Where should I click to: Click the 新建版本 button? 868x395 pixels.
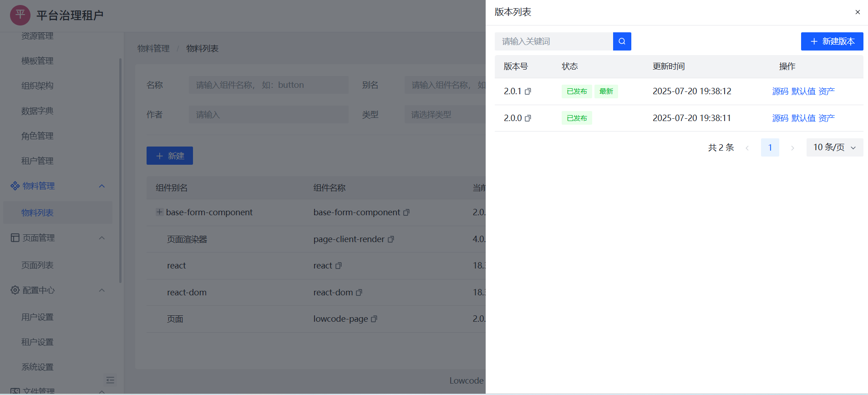point(832,41)
